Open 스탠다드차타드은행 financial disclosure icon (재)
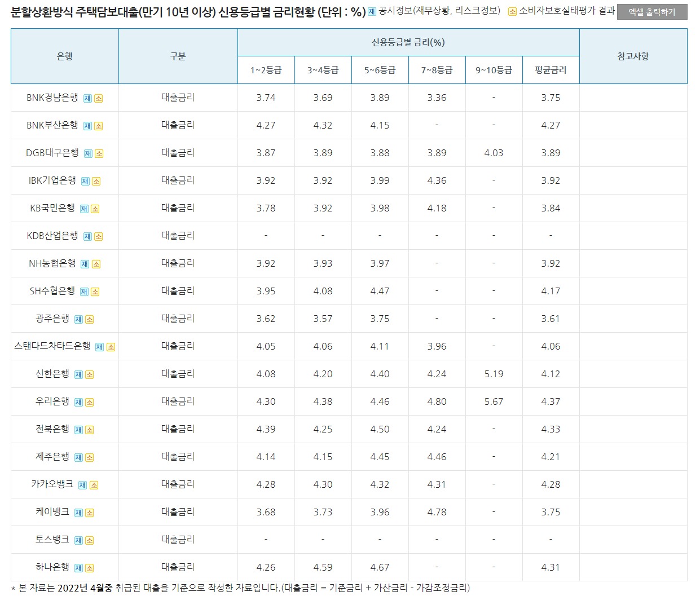The height and width of the screenshot is (596, 700). pyautogui.click(x=100, y=347)
